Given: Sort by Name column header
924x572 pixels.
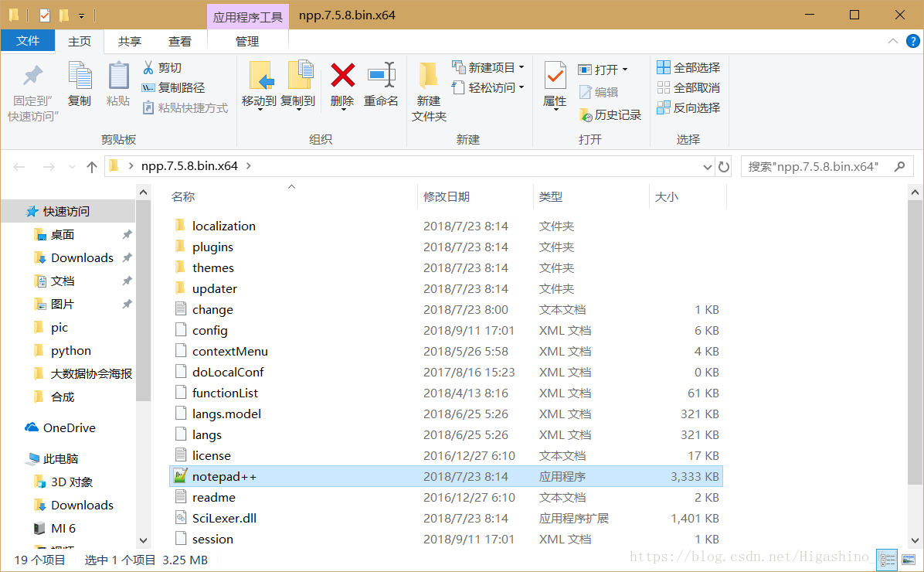Looking at the screenshot, I should [x=183, y=197].
